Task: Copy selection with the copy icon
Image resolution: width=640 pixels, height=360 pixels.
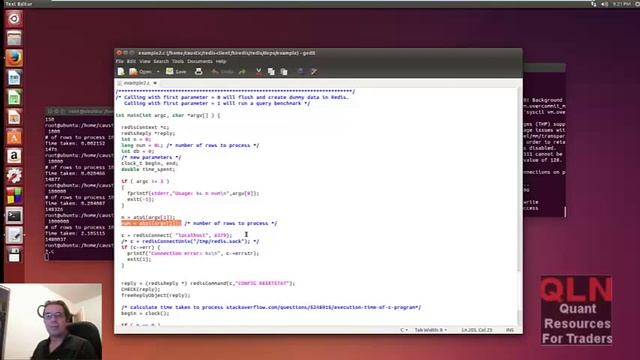Action: tap(271, 72)
